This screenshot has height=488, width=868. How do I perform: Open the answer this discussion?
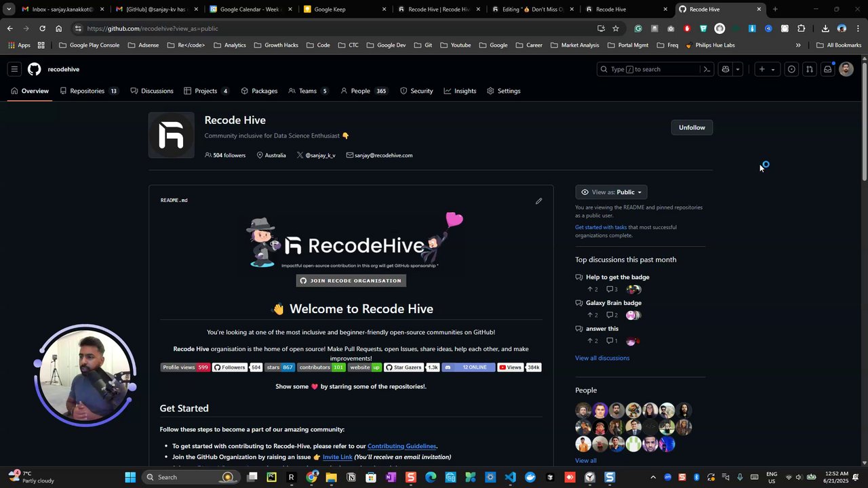(602, 329)
